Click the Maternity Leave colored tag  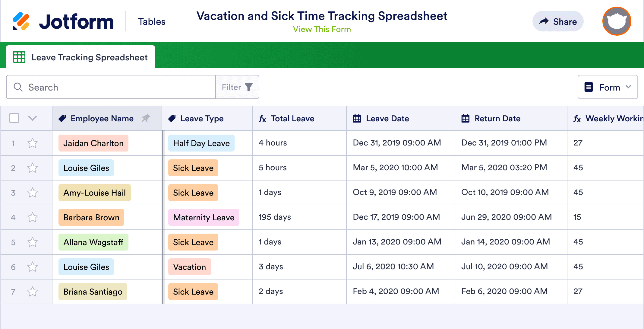[204, 217]
